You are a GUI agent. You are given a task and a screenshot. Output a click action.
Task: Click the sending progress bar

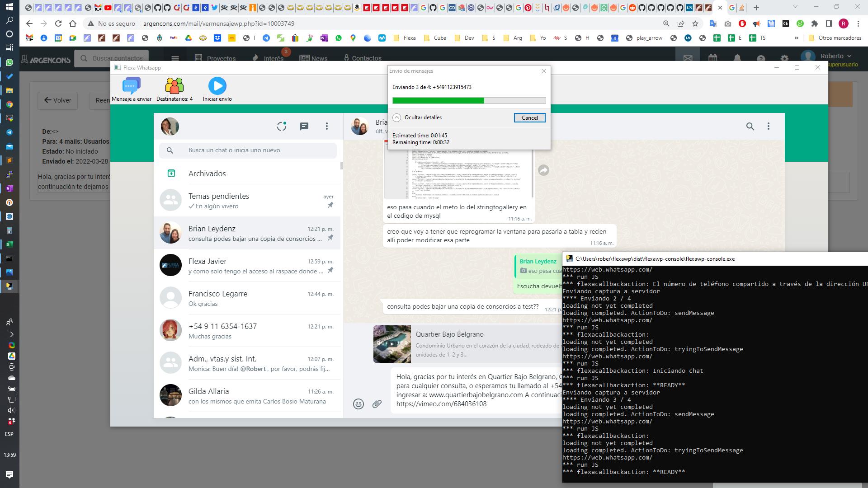click(x=469, y=100)
